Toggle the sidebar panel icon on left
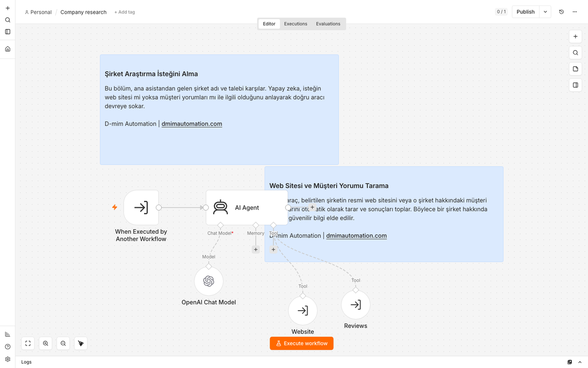588x368 pixels. click(x=7, y=32)
